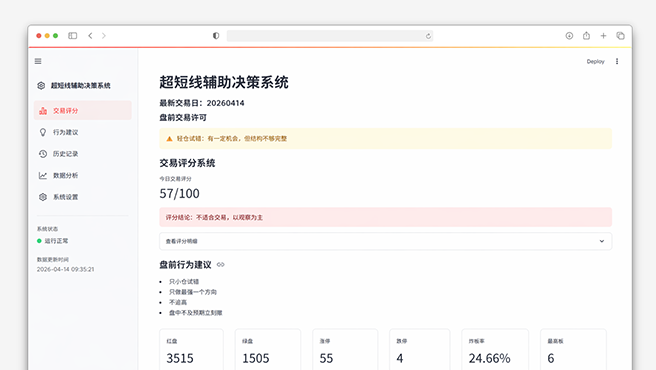Click the browser address bar field
The height and width of the screenshot is (370, 656).
click(x=330, y=36)
